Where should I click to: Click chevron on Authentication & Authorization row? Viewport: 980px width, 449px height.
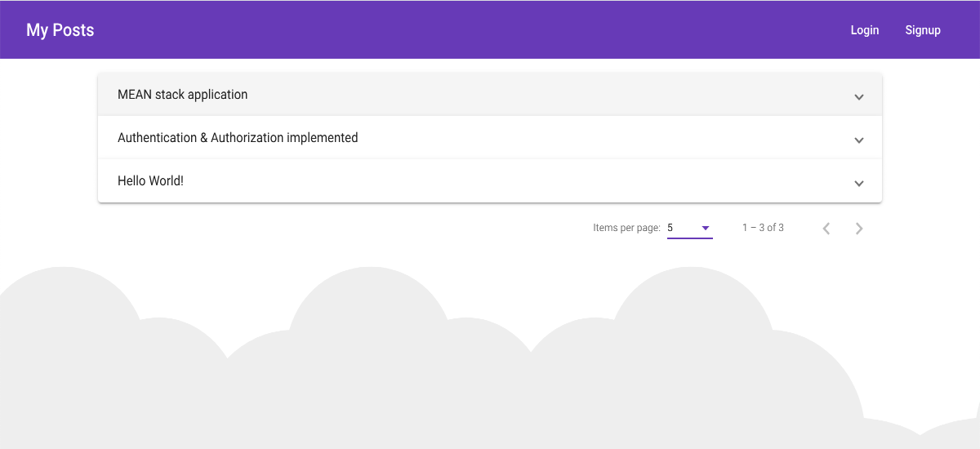(x=859, y=140)
